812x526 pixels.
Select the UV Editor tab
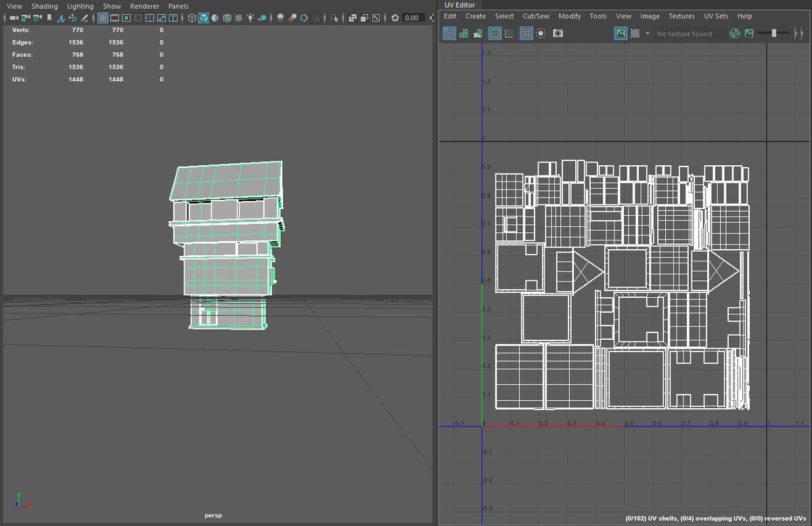[x=459, y=5]
